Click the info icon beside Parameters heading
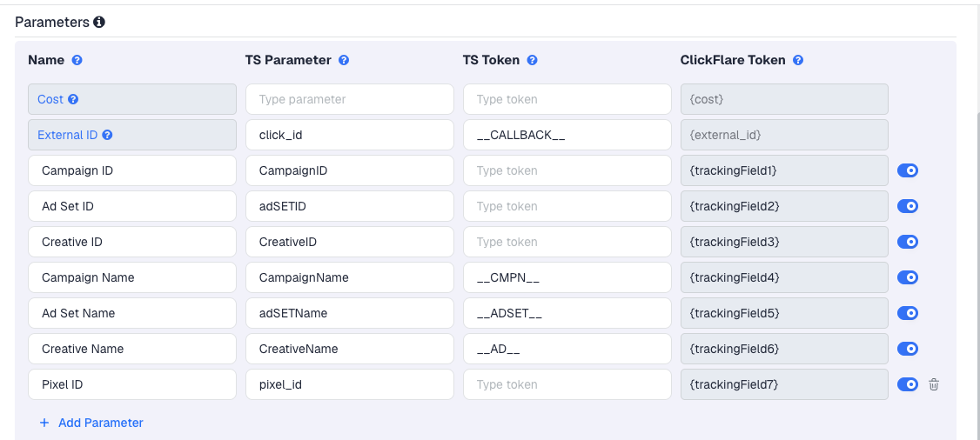This screenshot has width=980, height=440. pyautogui.click(x=98, y=23)
